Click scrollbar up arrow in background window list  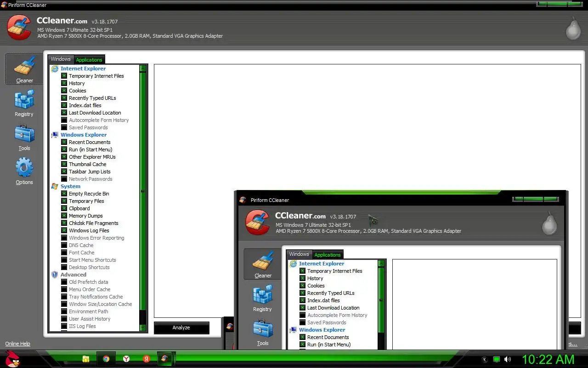(x=143, y=68)
